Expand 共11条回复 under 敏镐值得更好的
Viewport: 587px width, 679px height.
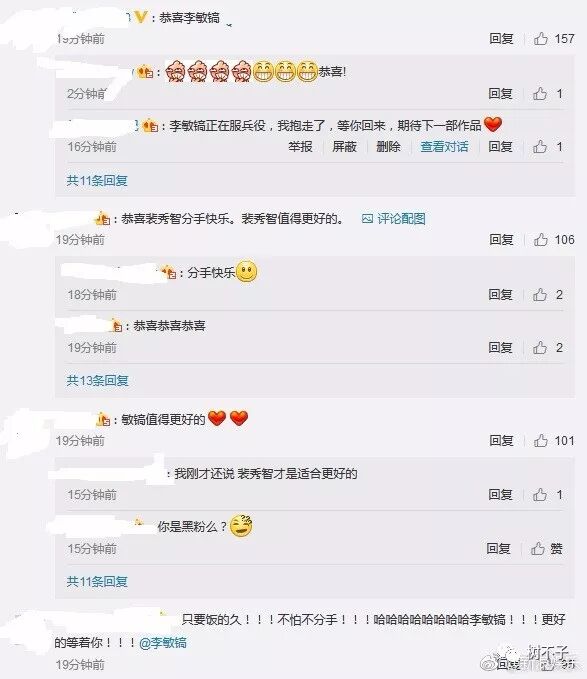tap(97, 581)
